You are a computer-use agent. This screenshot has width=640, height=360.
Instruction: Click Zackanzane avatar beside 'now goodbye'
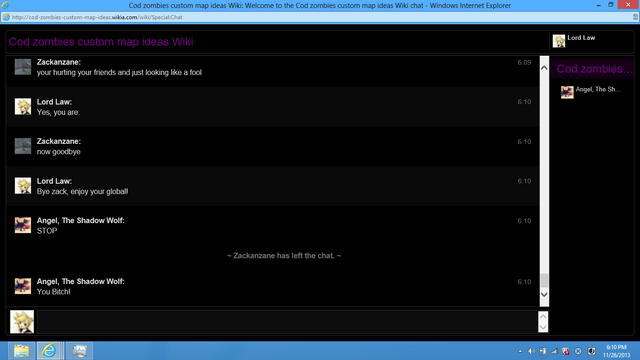point(23,146)
